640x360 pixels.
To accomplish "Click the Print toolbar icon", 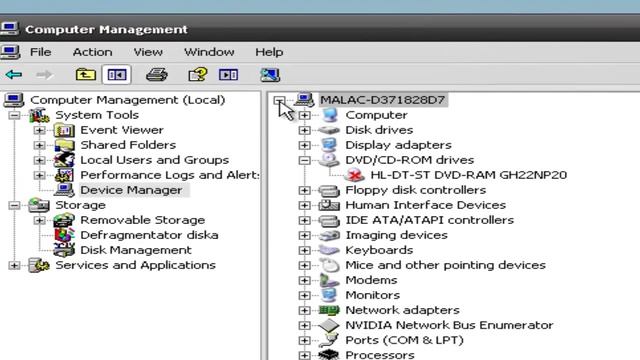I will click(x=157, y=75).
